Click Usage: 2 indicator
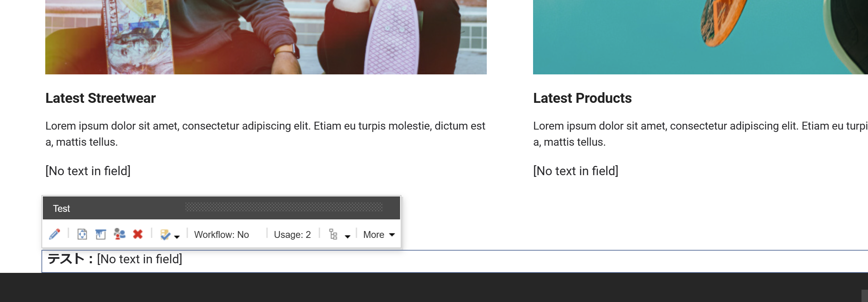Screen dimensions: 868x302 (292, 234)
